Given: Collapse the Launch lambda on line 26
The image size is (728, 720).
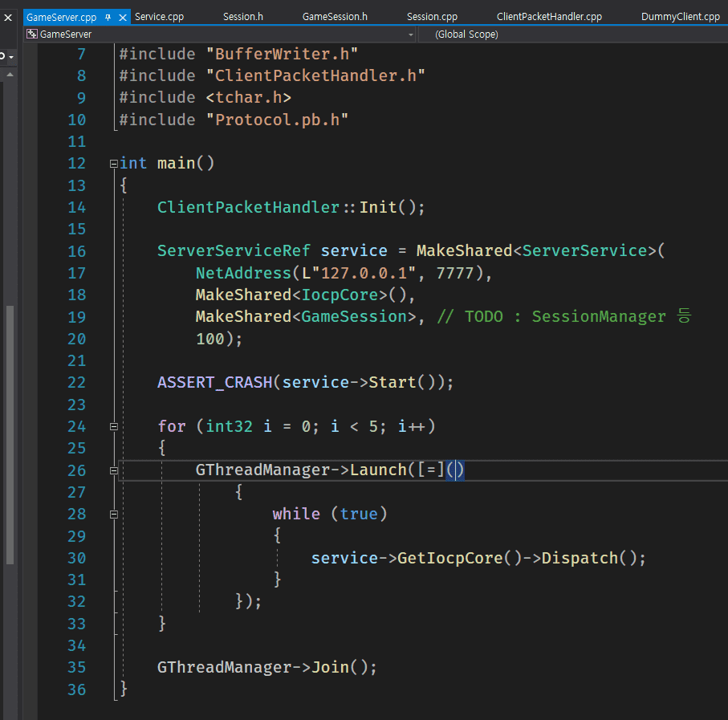Looking at the screenshot, I should point(113,470).
